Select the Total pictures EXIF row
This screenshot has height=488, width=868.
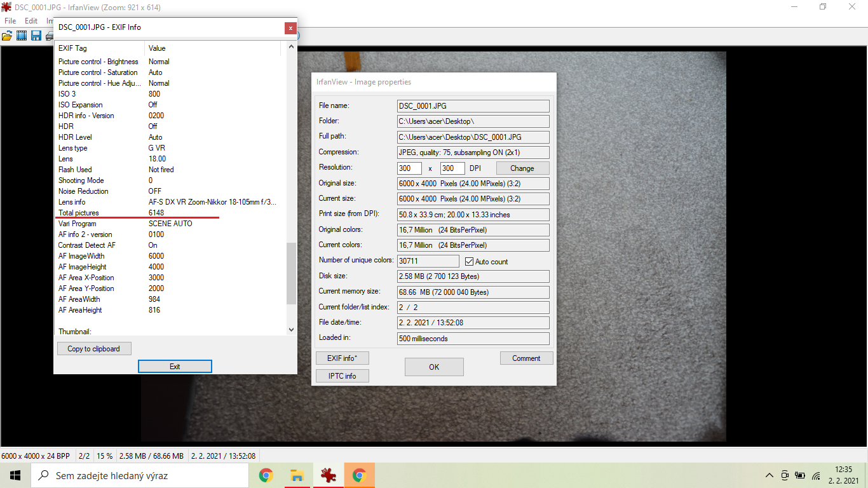[x=170, y=213]
